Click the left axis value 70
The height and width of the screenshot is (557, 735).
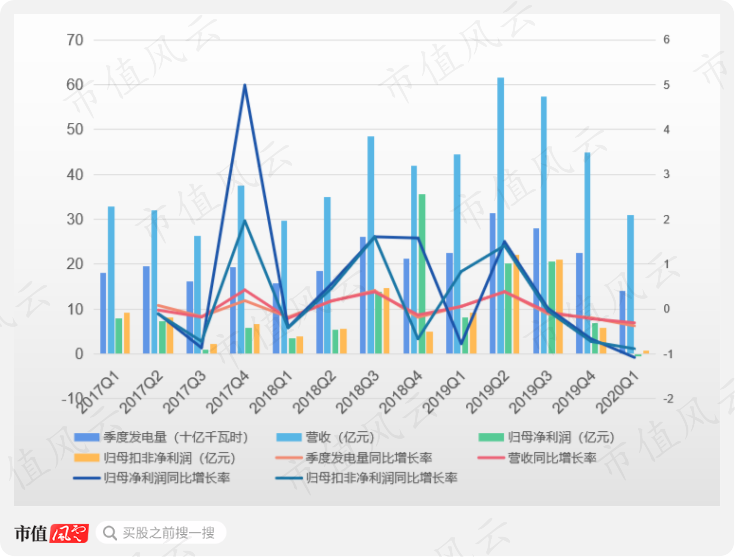coord(75,40)
